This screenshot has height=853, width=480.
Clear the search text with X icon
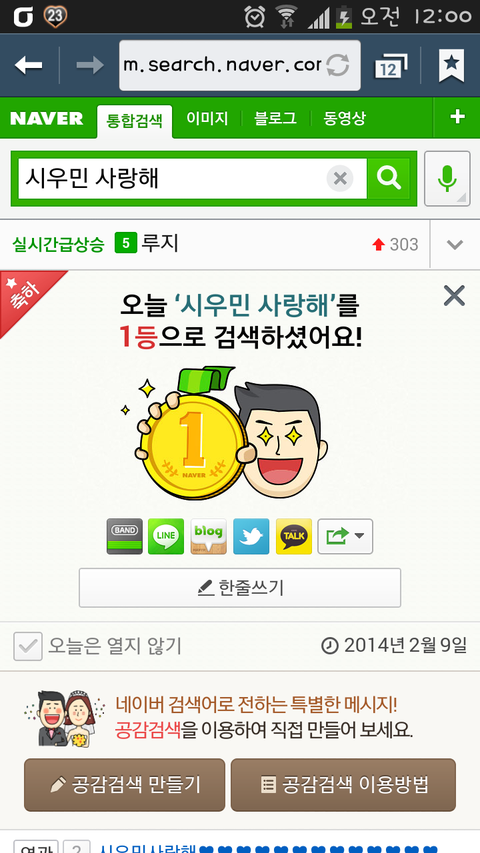pos(340,178)
